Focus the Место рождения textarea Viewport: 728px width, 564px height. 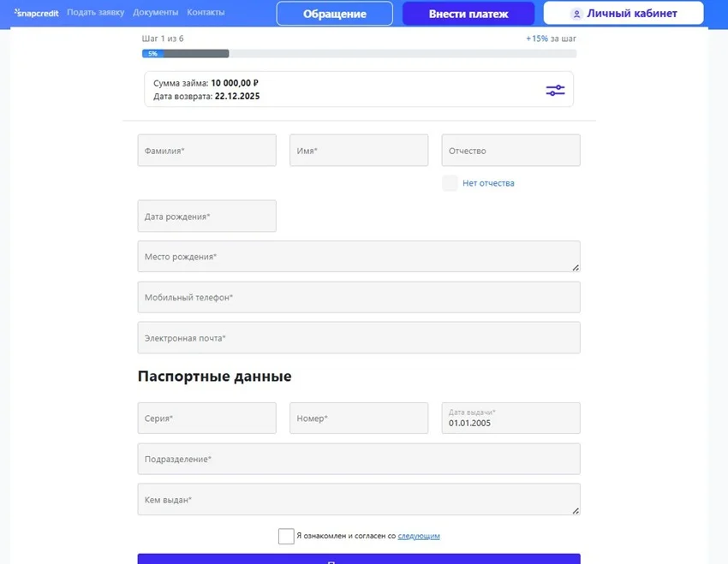point(359,257)
